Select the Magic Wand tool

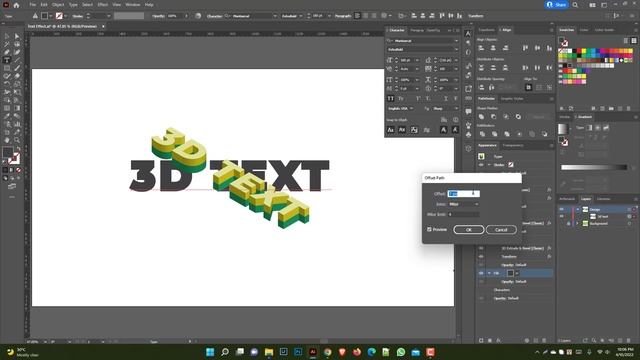pyautogui.click(x=7, y=44)
